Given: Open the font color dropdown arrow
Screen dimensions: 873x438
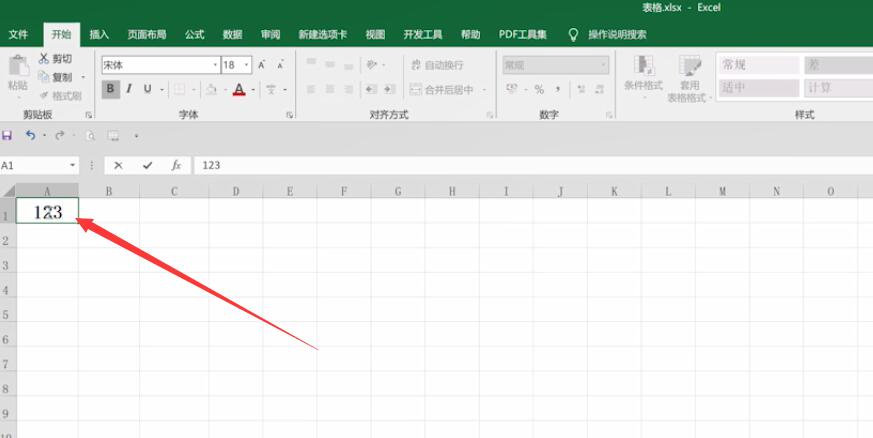Looking at the screenshot, I should pyautogui.click(x=253, y=89).
